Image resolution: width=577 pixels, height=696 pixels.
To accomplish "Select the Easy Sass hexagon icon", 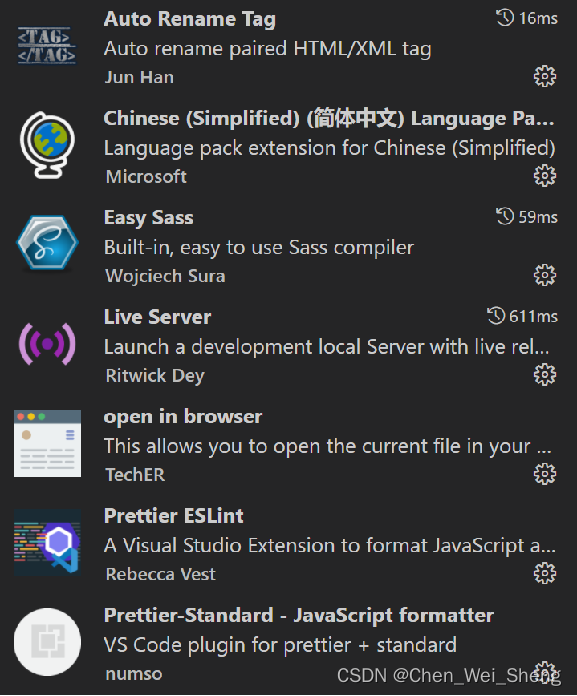I will [x=47, y=243].
